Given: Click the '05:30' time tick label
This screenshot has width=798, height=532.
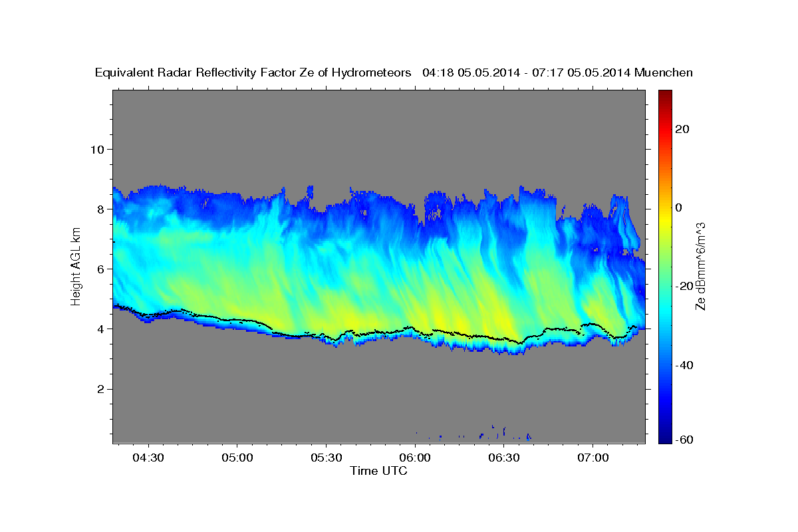Looking at the screenshot, I should 326,458.
